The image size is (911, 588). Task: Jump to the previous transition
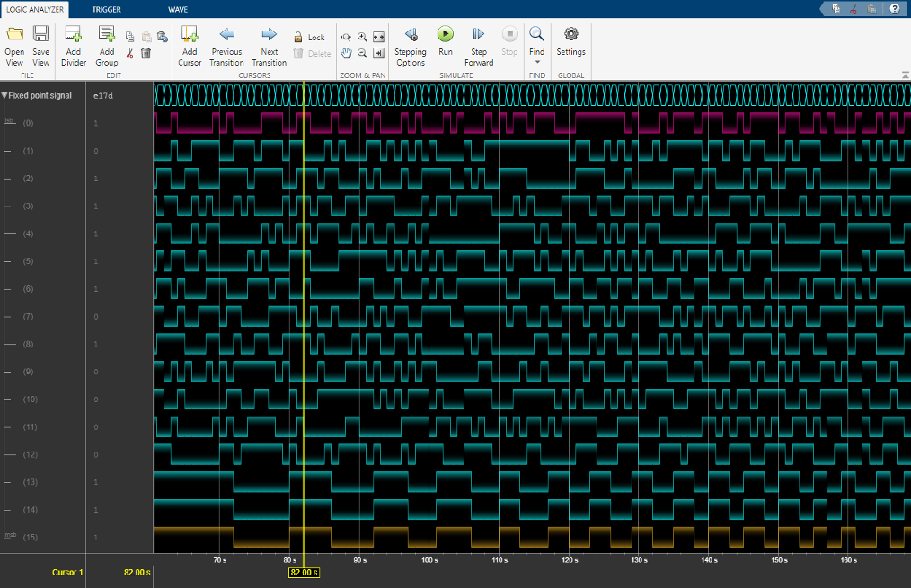[226, 45]
